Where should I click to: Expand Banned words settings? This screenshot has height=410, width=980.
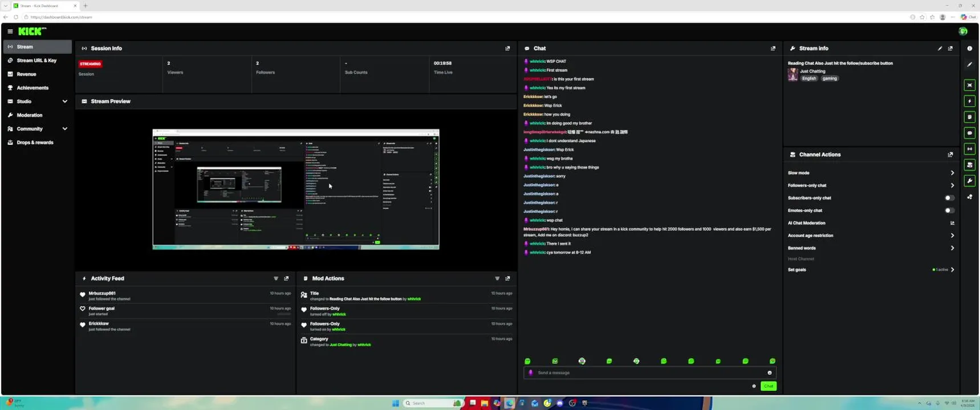click(x=952, y=248)
